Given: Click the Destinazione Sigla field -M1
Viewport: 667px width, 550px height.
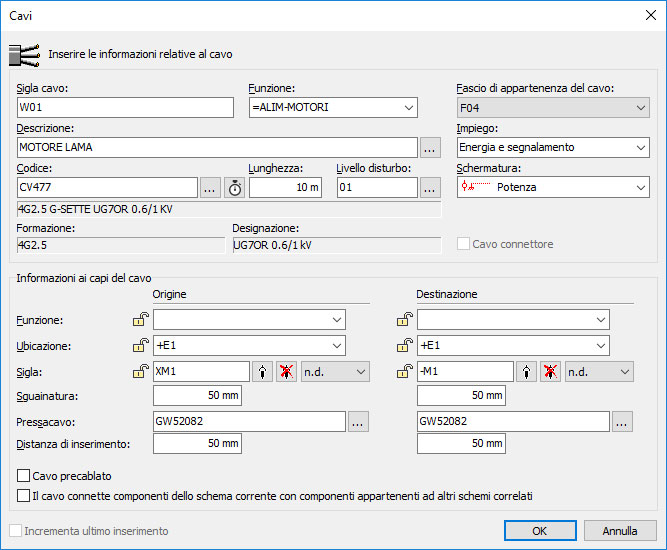Looking at the screenshot, I should pyautogui.click(x=465, y=372).
